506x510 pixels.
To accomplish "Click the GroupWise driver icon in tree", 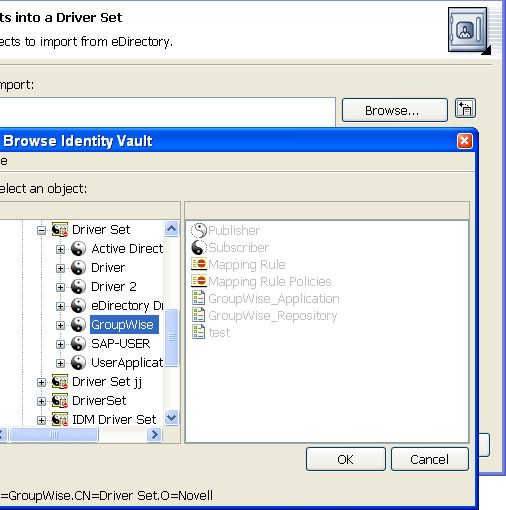I will coord(78,325).
